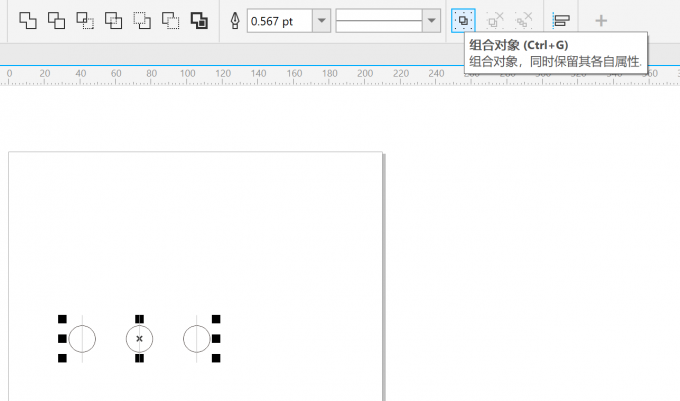Viewport: 680px width, 401px height.
Task: Click the plus quick customize button
Action: tap(601, 20)
